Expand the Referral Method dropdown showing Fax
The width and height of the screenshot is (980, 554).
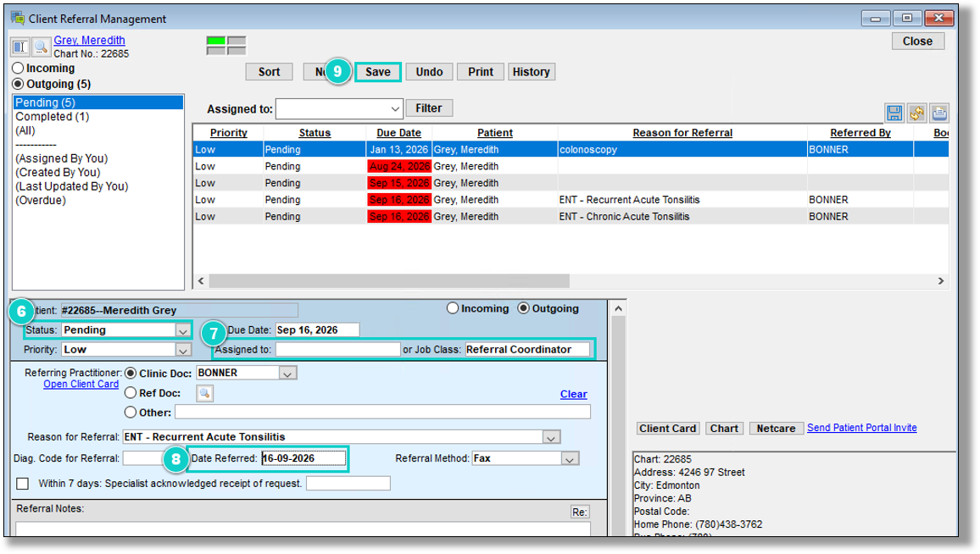pyautogui.click(x=570, y=459)
